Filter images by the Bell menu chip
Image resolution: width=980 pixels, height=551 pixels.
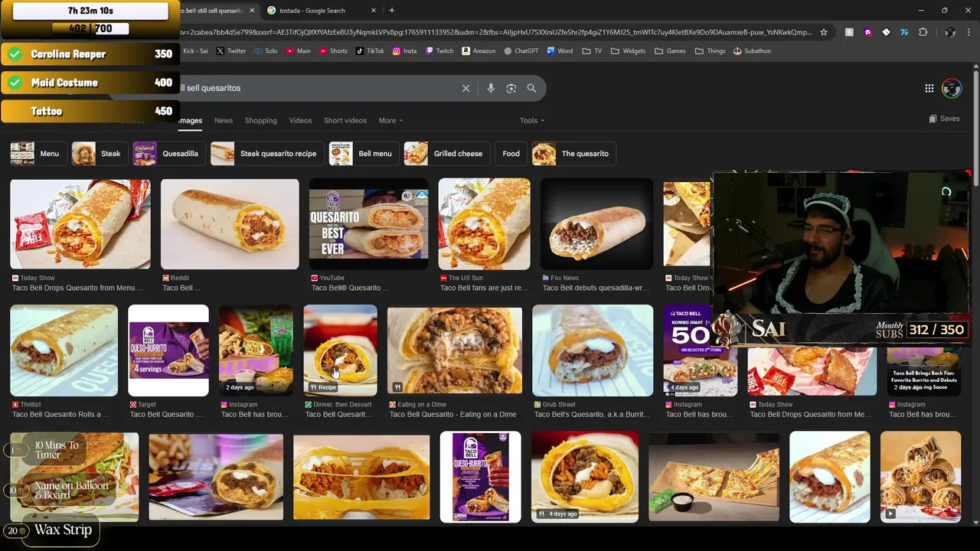coord(363,154)
